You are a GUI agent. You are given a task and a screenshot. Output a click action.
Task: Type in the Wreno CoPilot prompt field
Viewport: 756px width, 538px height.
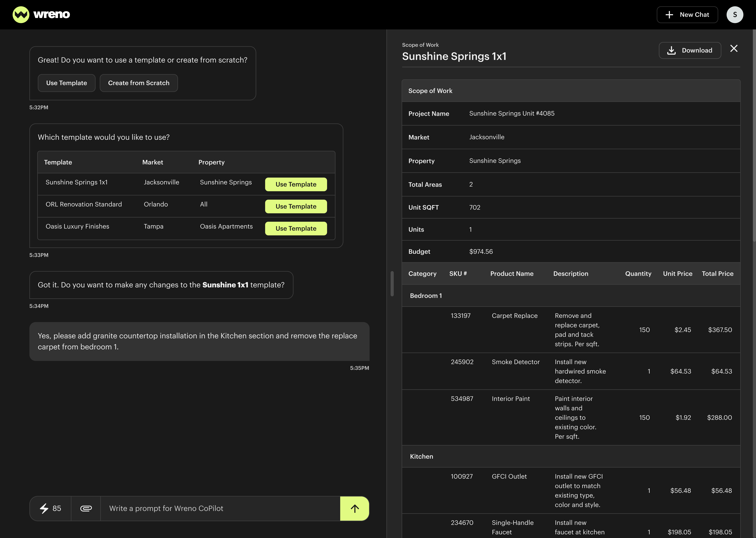click(x=220, y=508)
